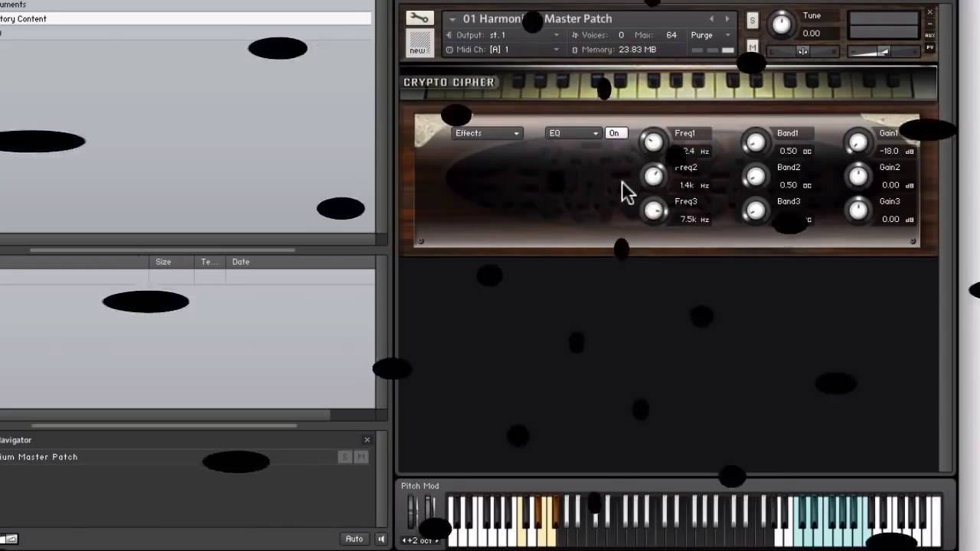The image size is (980, 551).
Task: Close the instrument with the X icon
Action: 930,12
